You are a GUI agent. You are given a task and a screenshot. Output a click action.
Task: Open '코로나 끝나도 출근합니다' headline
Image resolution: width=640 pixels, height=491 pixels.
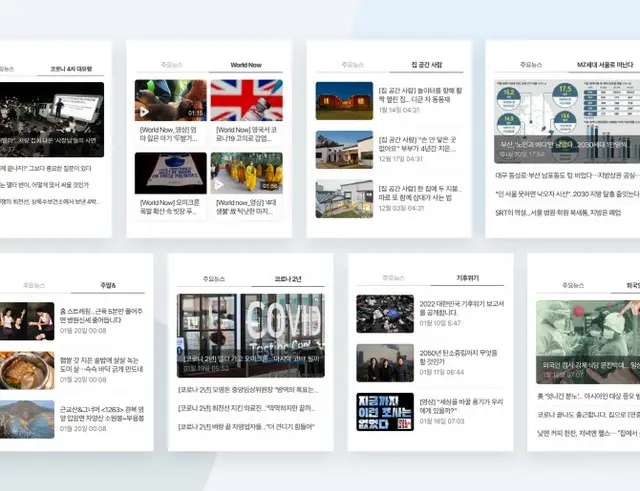[589, 415]
